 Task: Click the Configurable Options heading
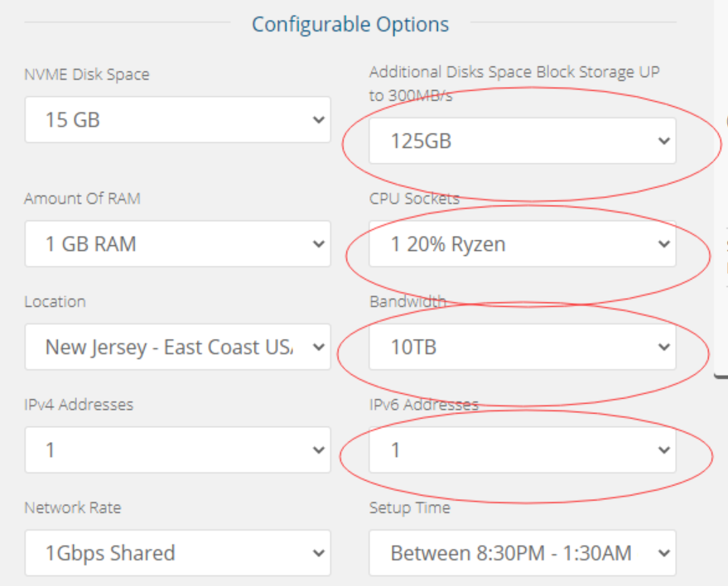click(x=350, y=24)
